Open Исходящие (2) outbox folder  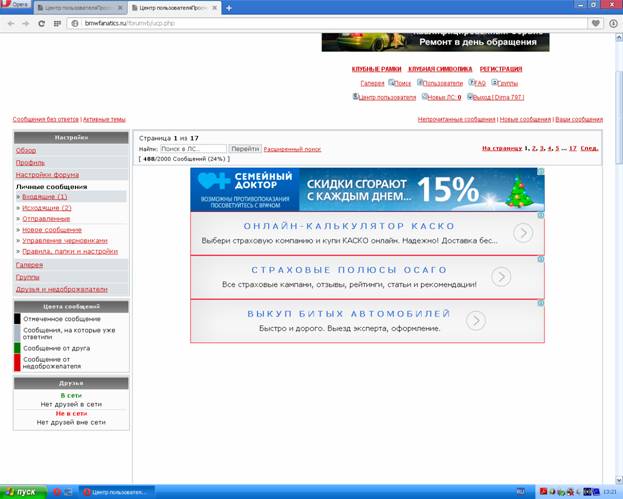coord(46,208)
